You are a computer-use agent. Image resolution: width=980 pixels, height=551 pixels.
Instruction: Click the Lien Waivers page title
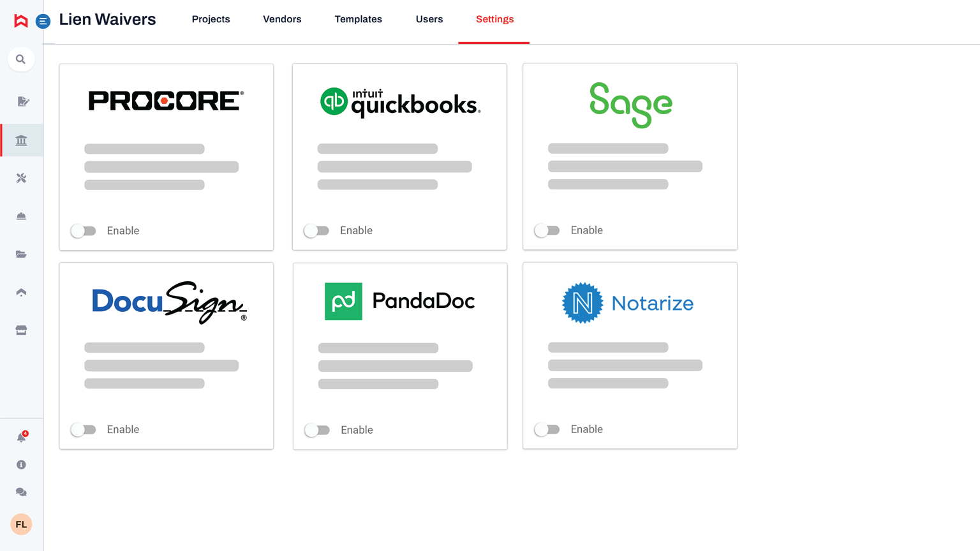[x=107, y=19]
